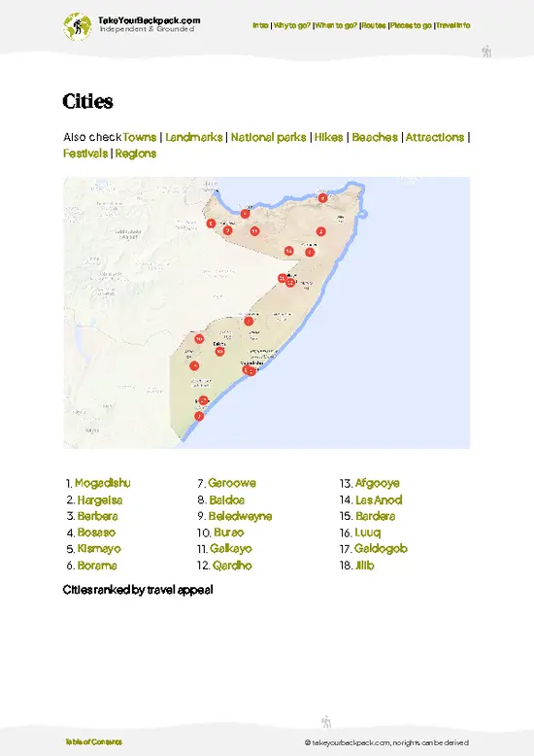Click the 'Cities ranked by travel appeal' caption
Viewport: 534px width, 756px height.
[138, 590]
